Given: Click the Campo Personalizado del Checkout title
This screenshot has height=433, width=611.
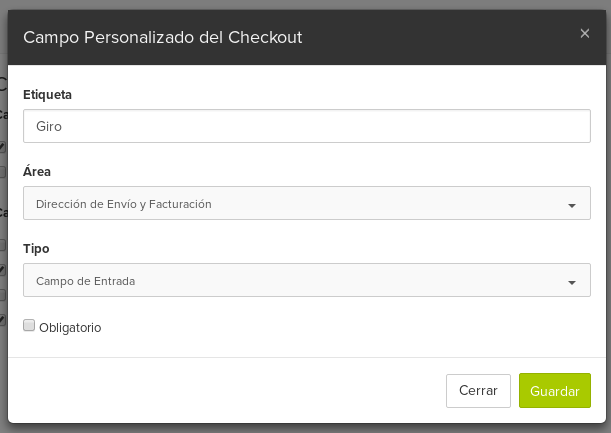Looking at the screenshot, I should pyautogui.click(x=162, y=37).
